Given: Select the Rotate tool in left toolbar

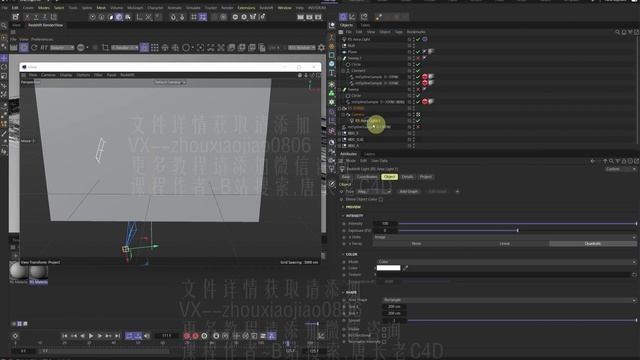Looking at the screenshot, I should [x=4, y=67].
